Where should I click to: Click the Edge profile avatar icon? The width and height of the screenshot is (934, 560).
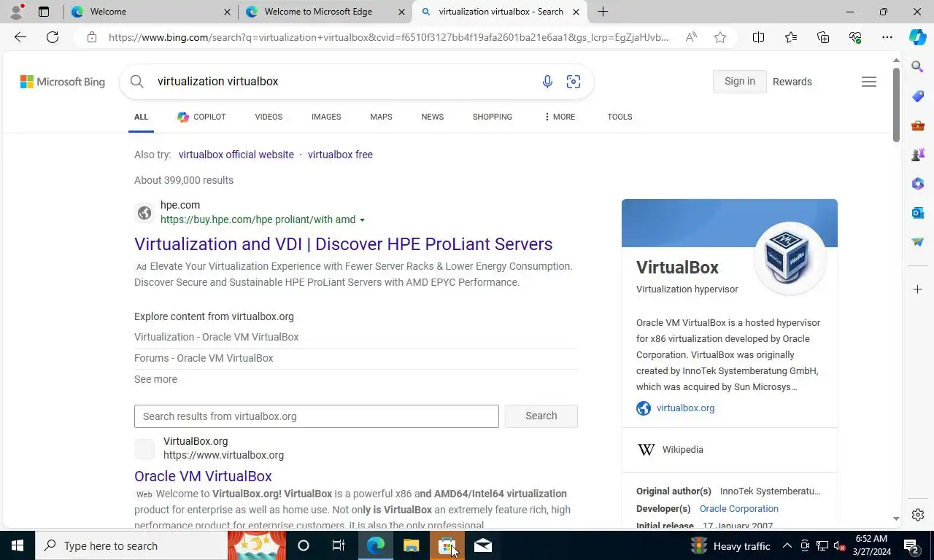click(16, 12)
